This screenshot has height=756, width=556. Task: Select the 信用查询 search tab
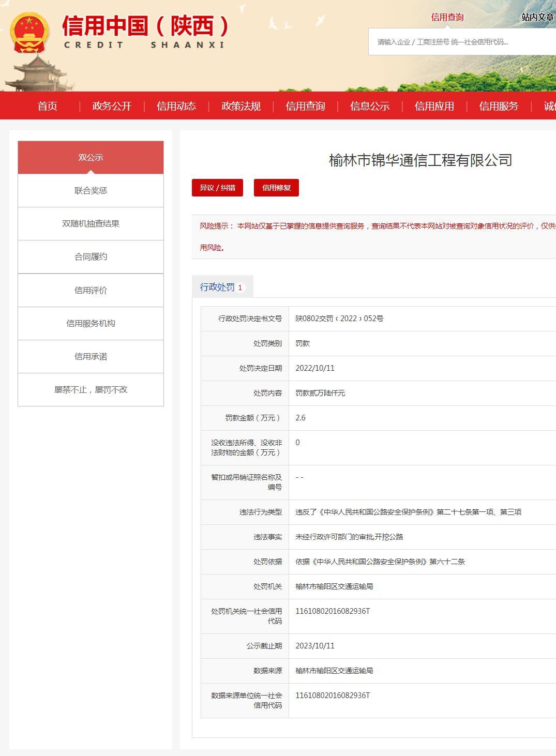pyautogui.click(x=447, y=17)
